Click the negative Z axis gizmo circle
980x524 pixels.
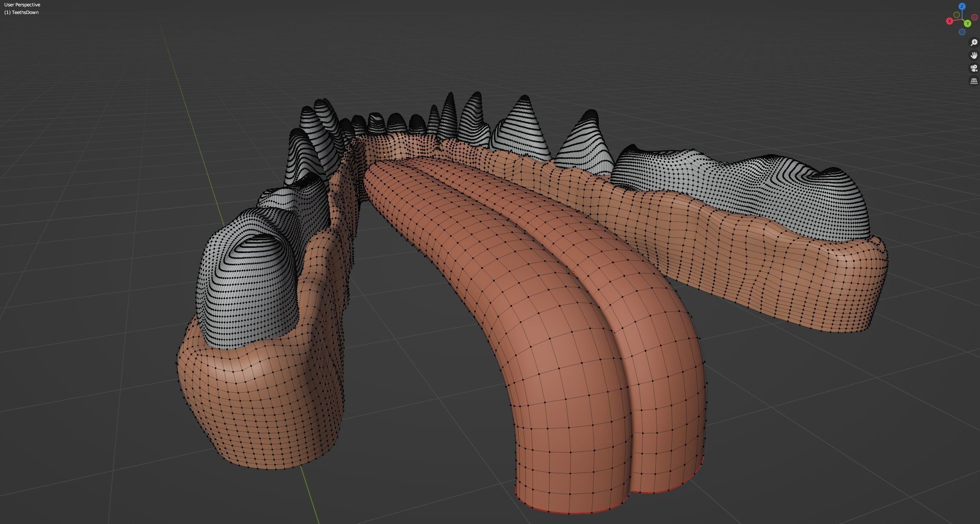[x=962, y=32]
